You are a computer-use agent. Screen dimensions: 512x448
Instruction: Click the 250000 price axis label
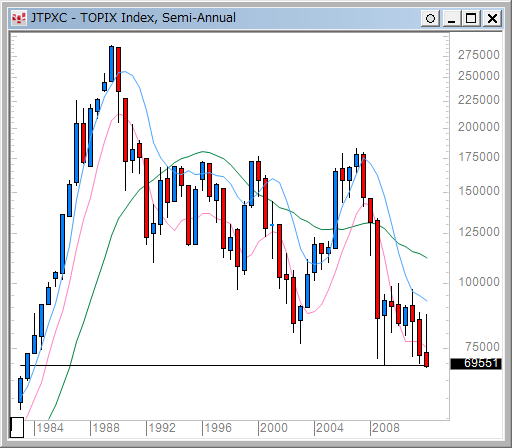479,76
